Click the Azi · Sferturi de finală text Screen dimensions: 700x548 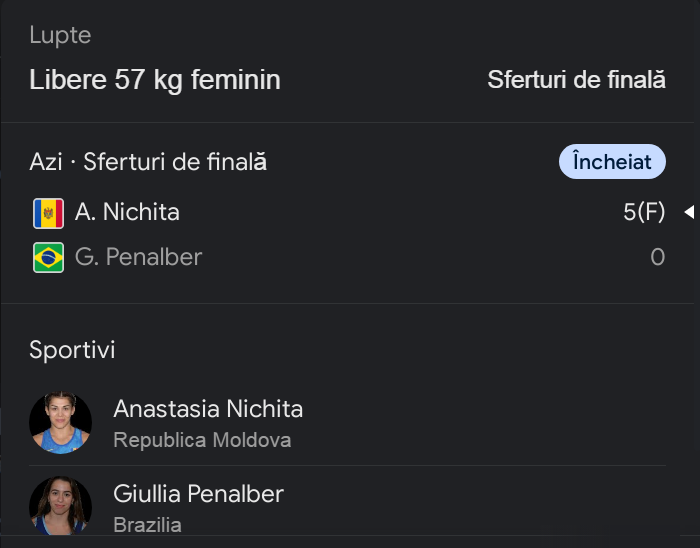[148, 162]
